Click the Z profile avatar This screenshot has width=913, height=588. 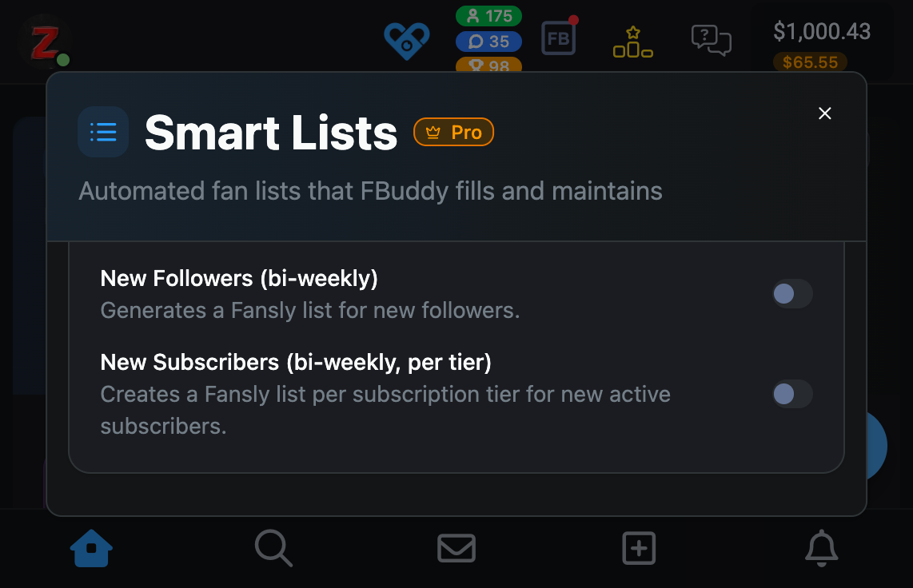pos(44,42)
